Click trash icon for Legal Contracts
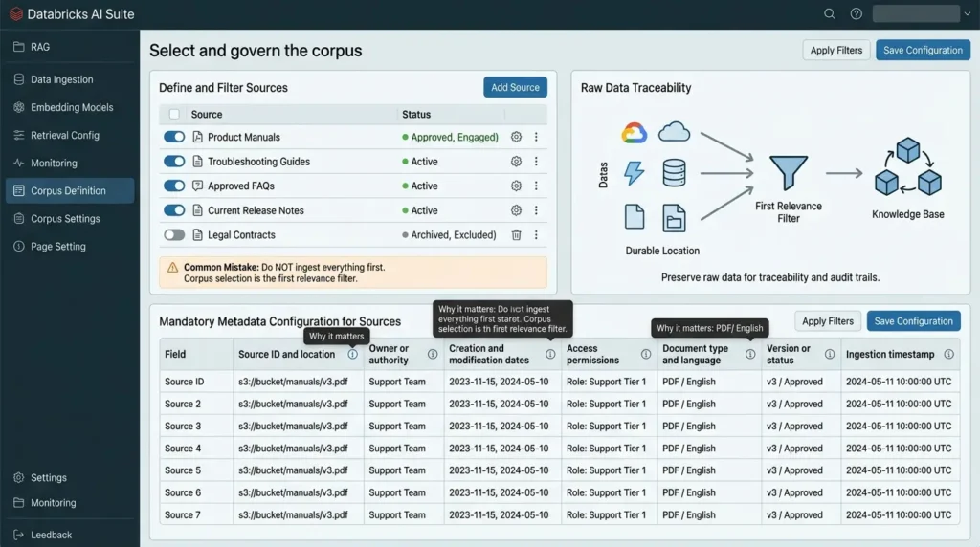 516,235
